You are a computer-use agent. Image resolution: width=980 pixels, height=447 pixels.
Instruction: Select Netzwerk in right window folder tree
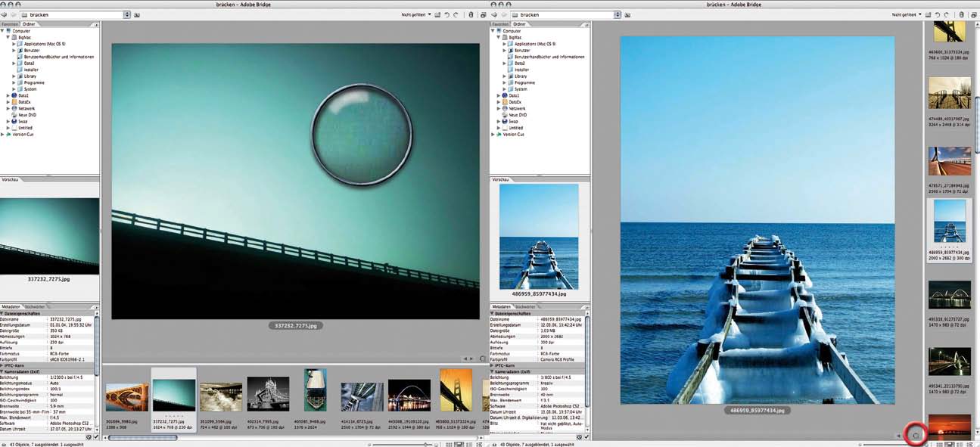coord(516,108)
